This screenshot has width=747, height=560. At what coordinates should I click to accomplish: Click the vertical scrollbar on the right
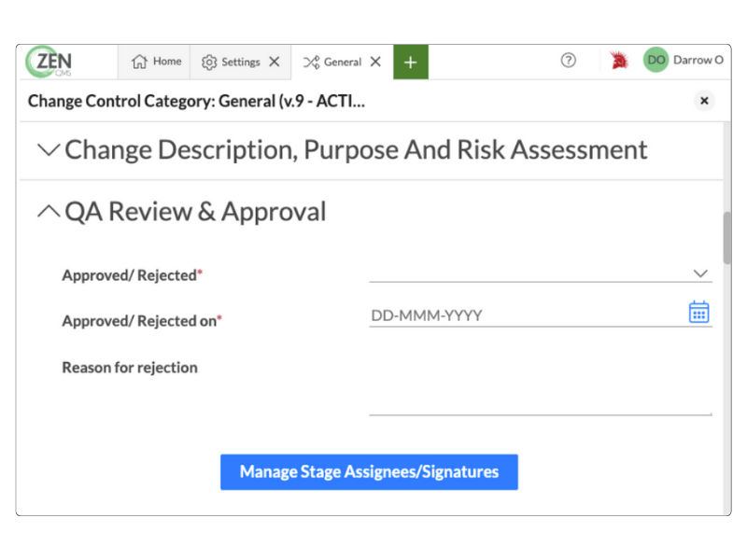coord(726,238)
